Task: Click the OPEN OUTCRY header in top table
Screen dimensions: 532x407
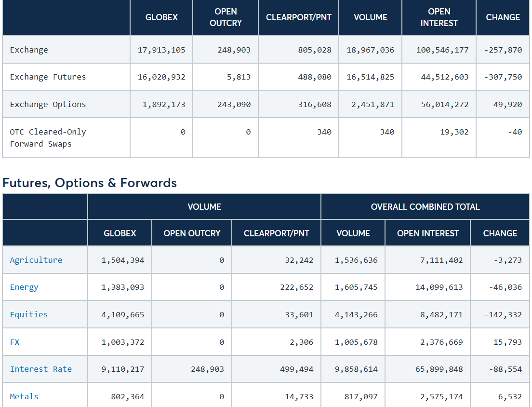Action: point(226,17)
